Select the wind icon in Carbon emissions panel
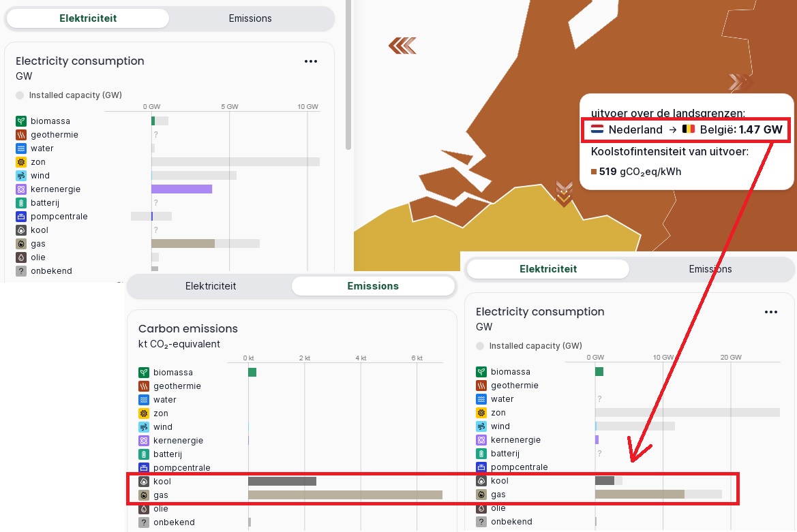This screenshot has height=532, width=797. 144,427
